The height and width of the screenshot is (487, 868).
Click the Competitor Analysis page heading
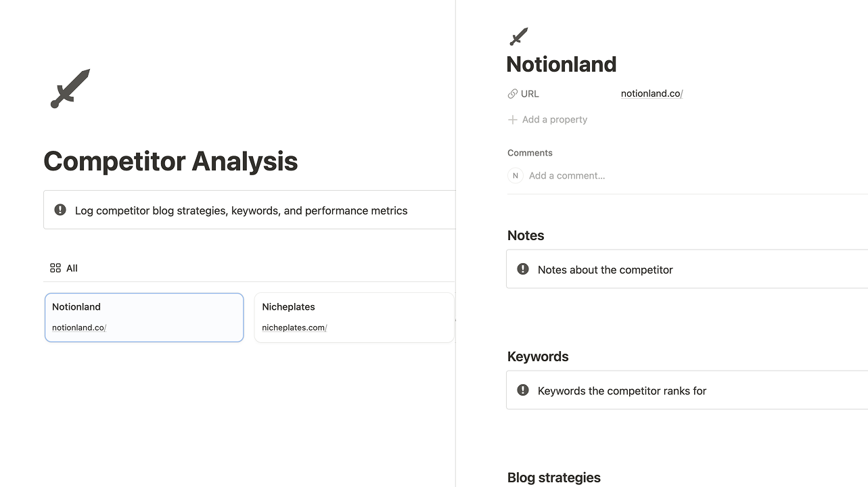point(170,162)
